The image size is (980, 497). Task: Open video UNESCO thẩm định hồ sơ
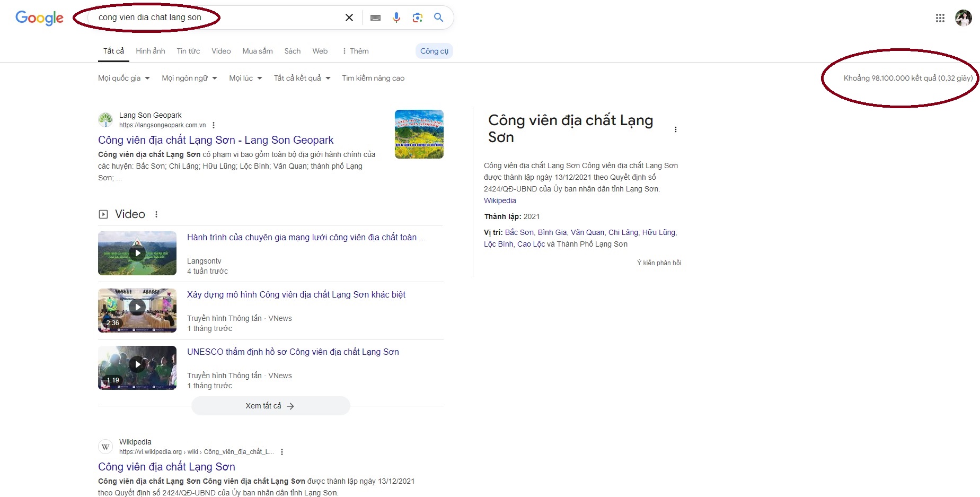click(293, 352)
